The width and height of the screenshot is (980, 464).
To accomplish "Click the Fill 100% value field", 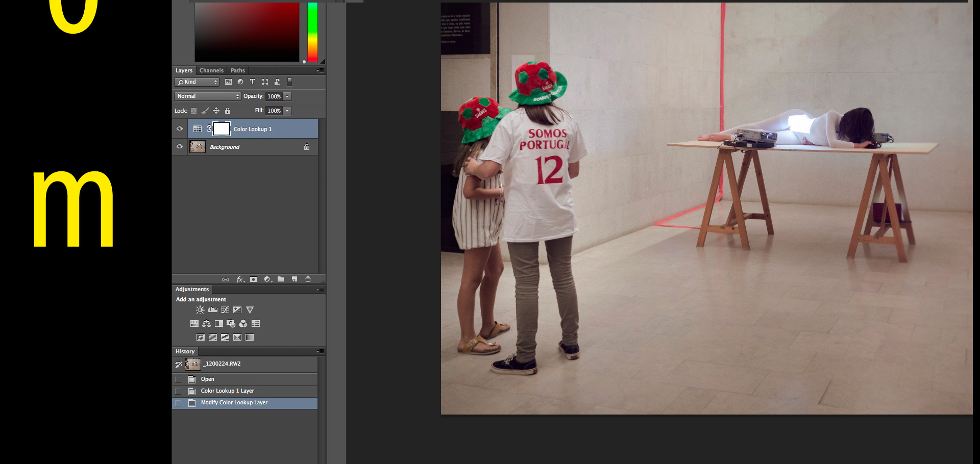I will [x=274, y=111].
